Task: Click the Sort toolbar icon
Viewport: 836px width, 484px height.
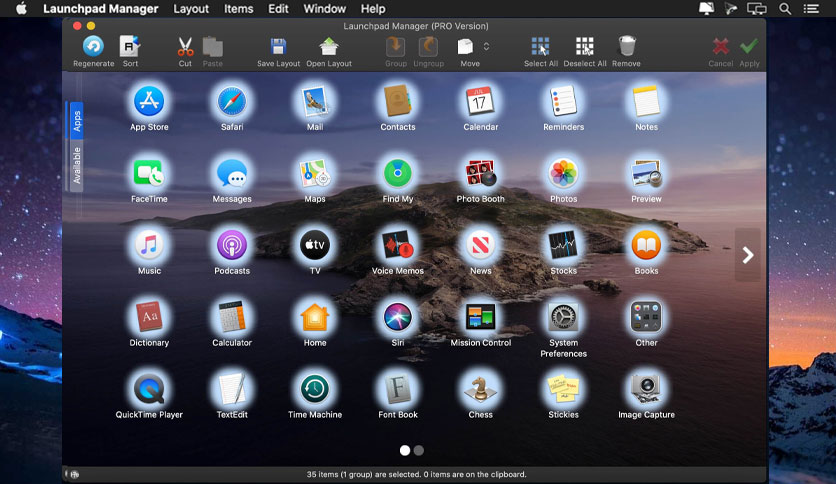Action: coord(130,47)
